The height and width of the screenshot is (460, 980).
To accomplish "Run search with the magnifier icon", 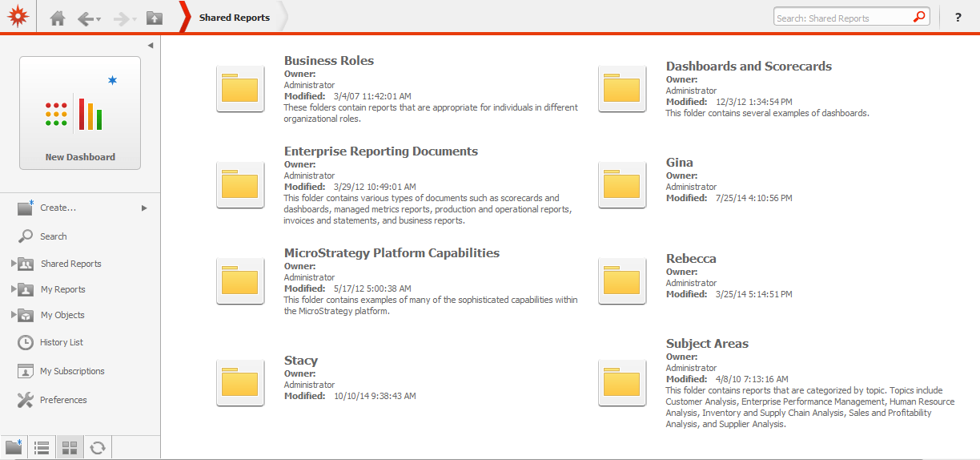I will point(920,17).
